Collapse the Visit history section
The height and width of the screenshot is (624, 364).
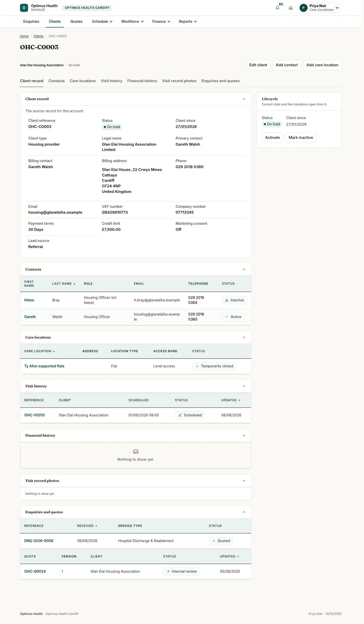point(244,386)
